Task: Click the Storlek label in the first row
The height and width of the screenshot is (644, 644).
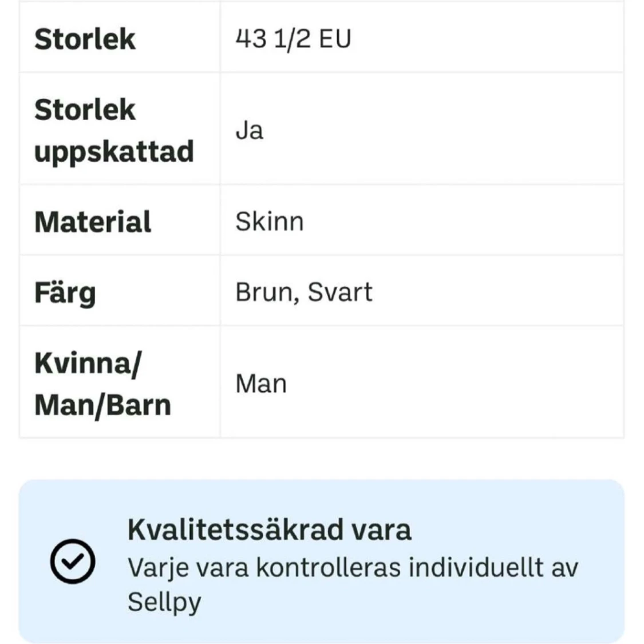Action: pos(85,39)
